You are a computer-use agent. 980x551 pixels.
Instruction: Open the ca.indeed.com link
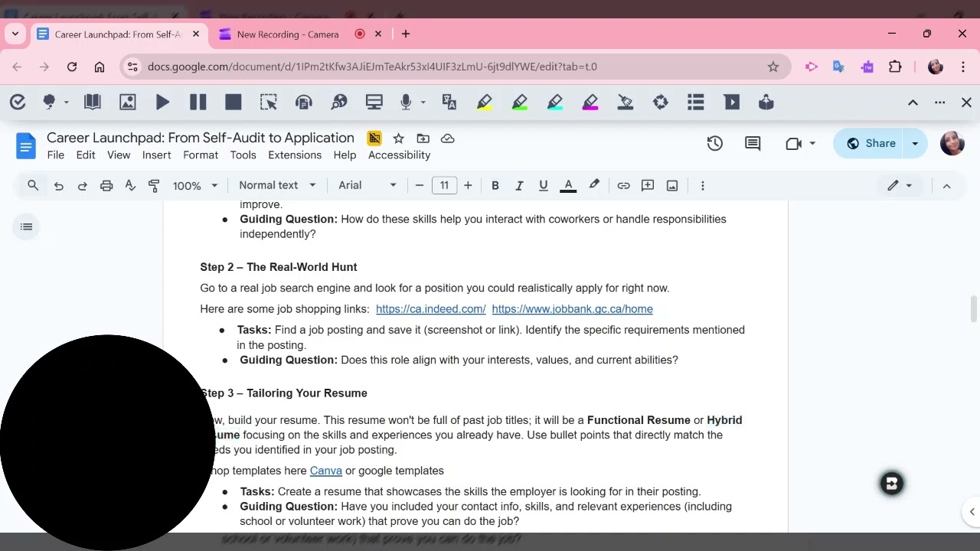[x=431, y=309]
